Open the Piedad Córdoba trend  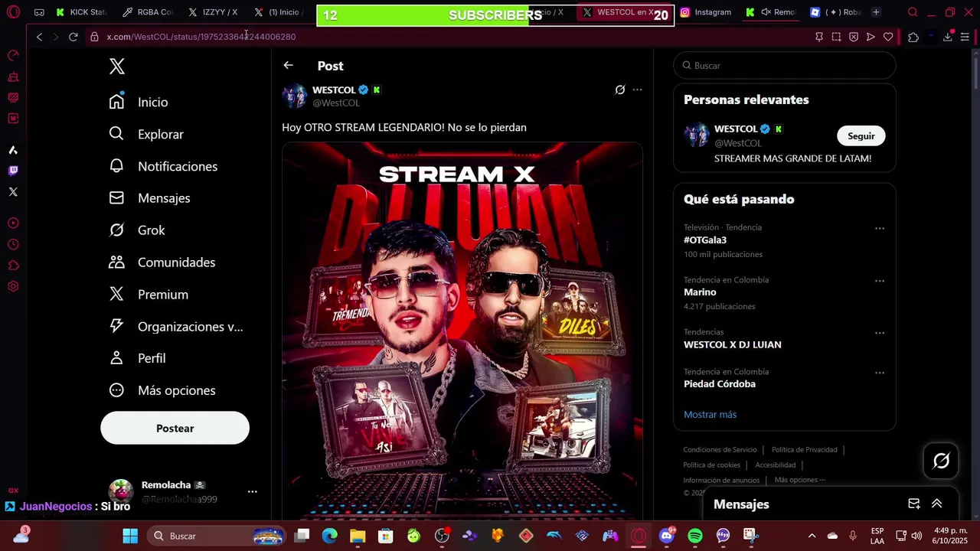pyautogui.click(x=720, y=384)
